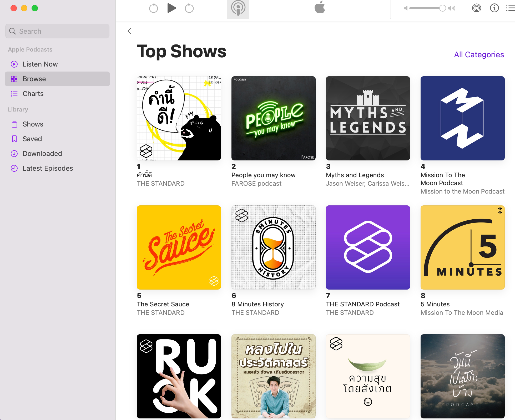The height and width of the screenshot is (420, 515).
Task: Show the episode info panel
Action: [x=494, y=8]
